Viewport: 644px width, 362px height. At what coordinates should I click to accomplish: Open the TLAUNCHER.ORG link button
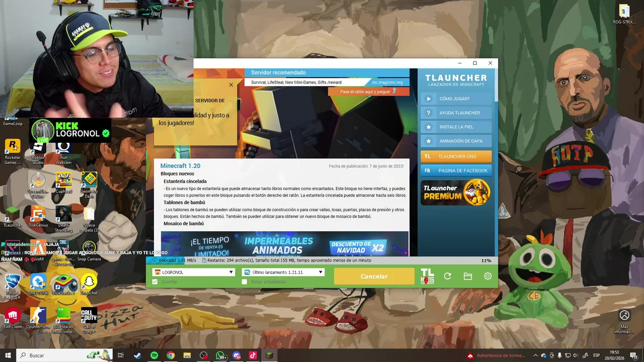[456, 156]
